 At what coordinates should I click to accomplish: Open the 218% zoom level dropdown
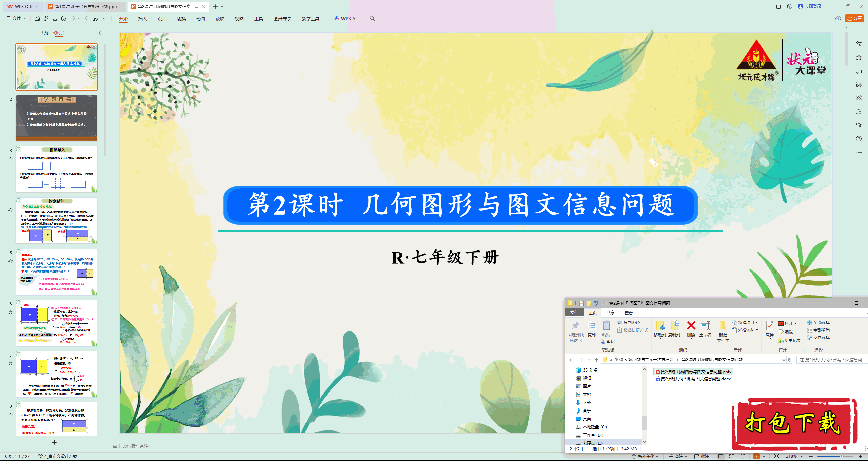[x=794, y=456]
